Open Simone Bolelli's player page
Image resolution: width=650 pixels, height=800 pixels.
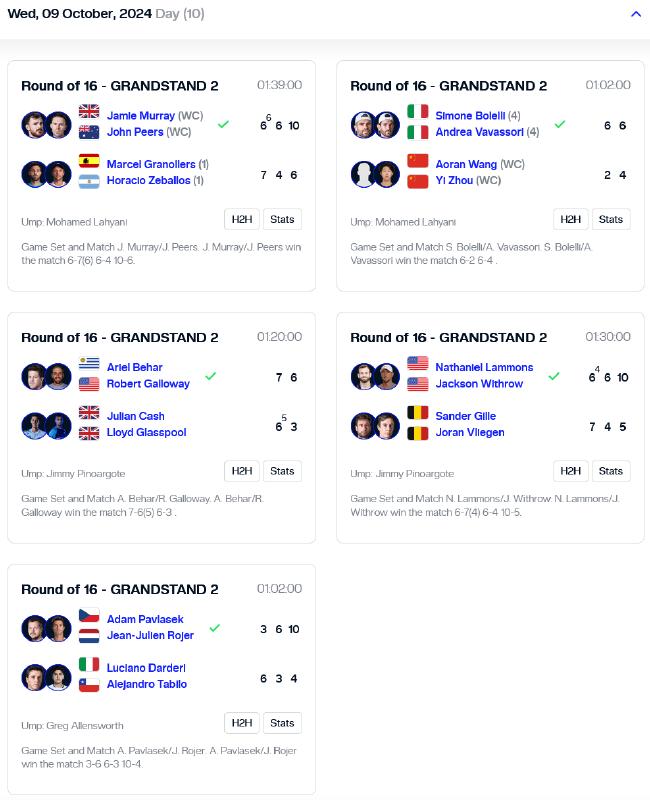(x=470, y=116)
